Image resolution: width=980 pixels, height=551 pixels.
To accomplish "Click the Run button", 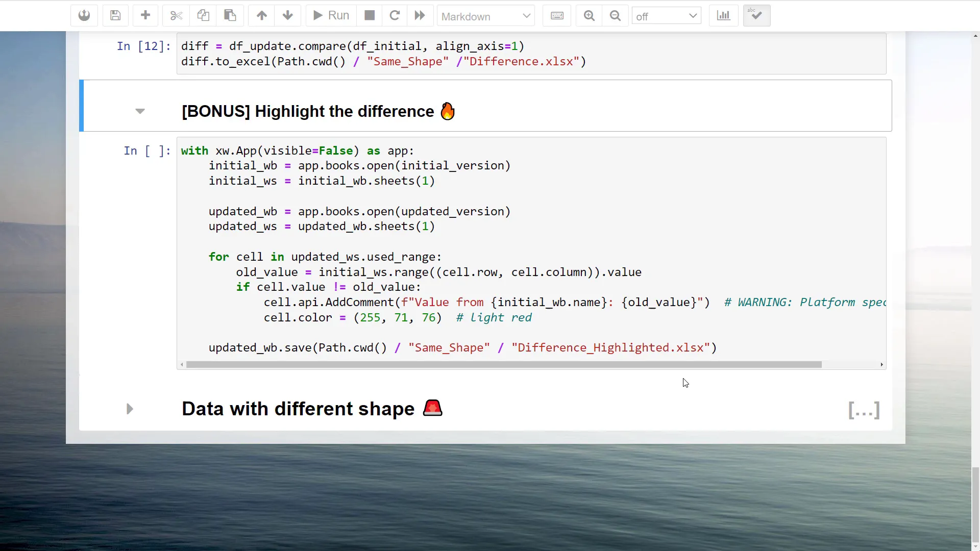I will [x=331, y=15].
